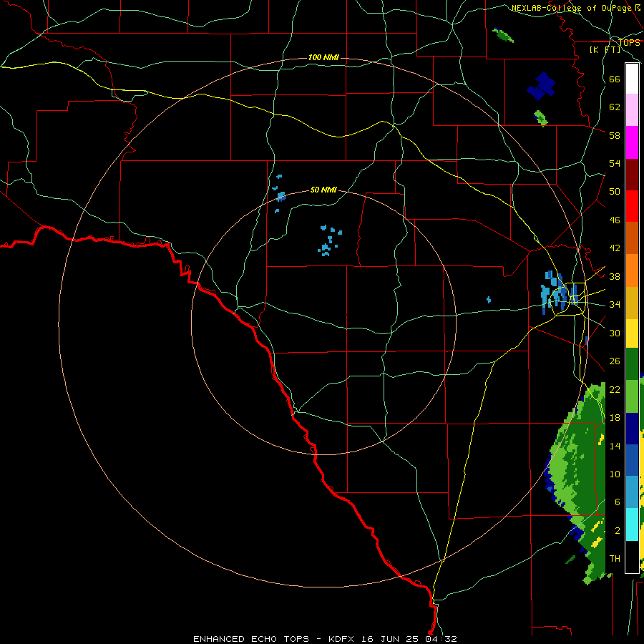Viewport: 644px width, 644px height.
Task: Click the white swatch atop the tops legend
Action: point(632,79)
